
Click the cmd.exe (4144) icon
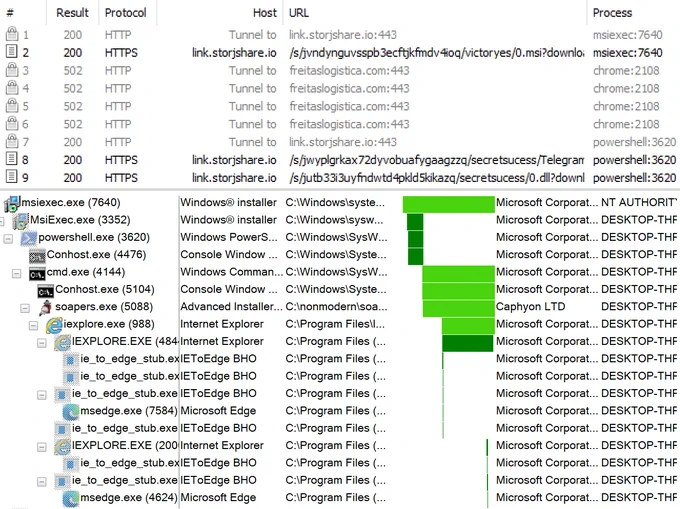37,273
